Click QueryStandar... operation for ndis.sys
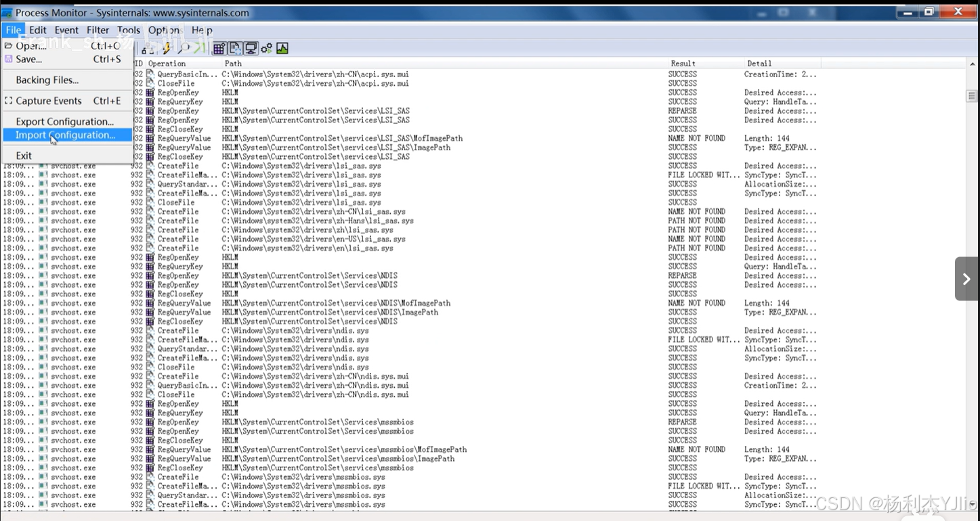980x521 pixels. tap(188, 349)
